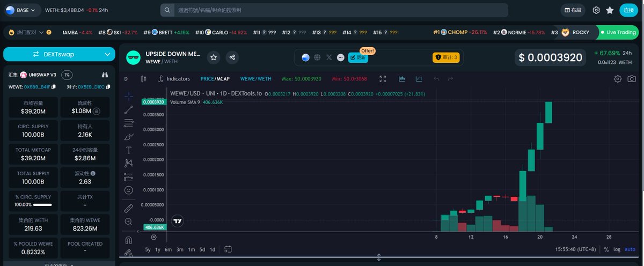Toggle auto scale on price axis
Image resolution: width=644 pixels, height=266 pixels.
630,249
